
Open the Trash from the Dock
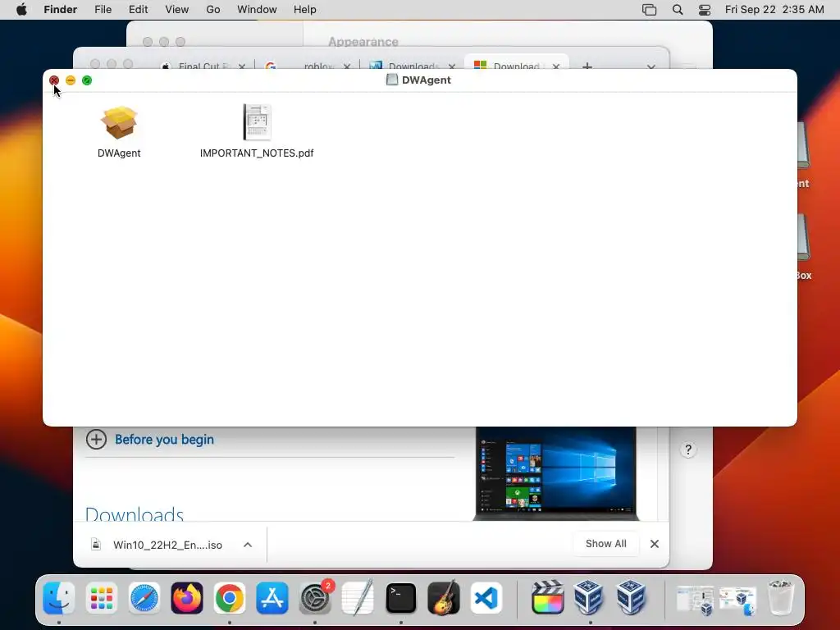coord(780,597)
